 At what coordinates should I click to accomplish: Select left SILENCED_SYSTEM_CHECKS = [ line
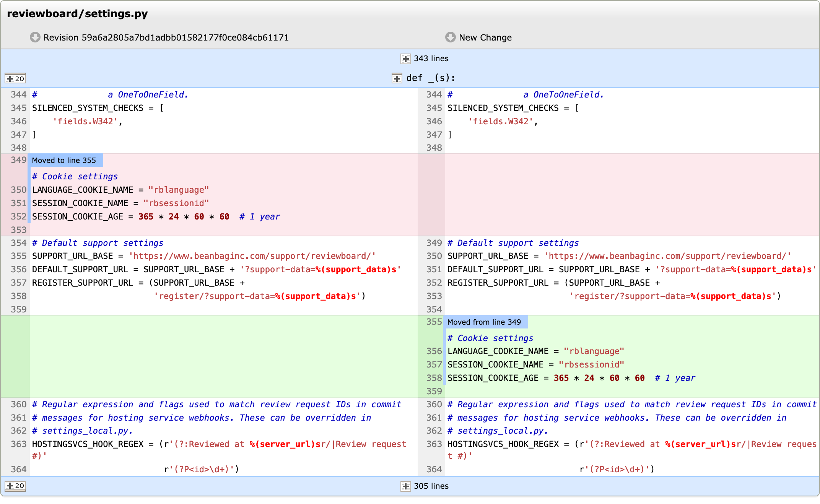[x=98, y=108]
